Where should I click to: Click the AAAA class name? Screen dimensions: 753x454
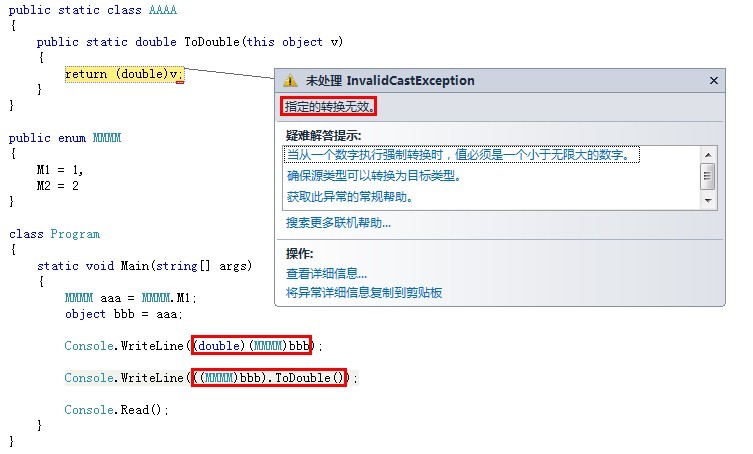[x=163, y=10]
